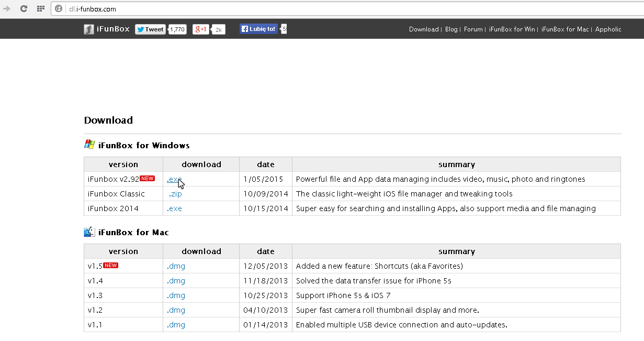644x341 pixels.
Task: Click the 2k Google plus count bubble
Action: click(218, 30)
